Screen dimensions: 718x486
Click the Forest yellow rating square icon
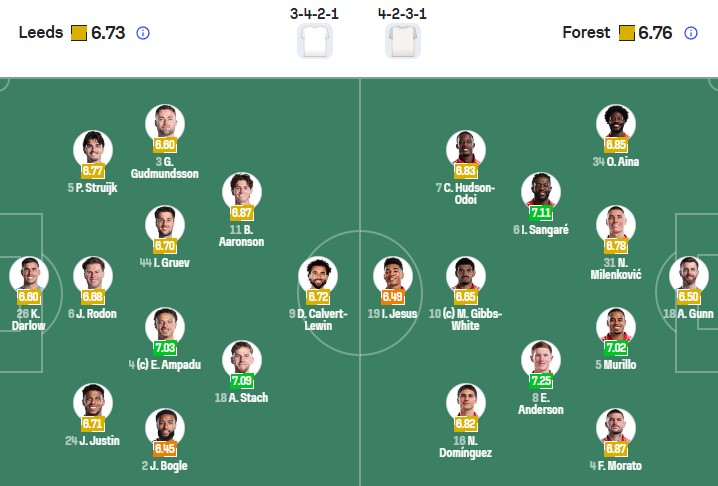pyautogui.click(x=627, y=33)
